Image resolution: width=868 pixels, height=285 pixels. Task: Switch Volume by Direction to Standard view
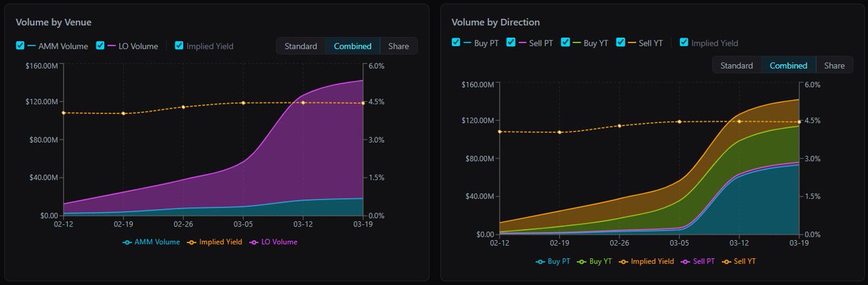[x=736, y=65]
